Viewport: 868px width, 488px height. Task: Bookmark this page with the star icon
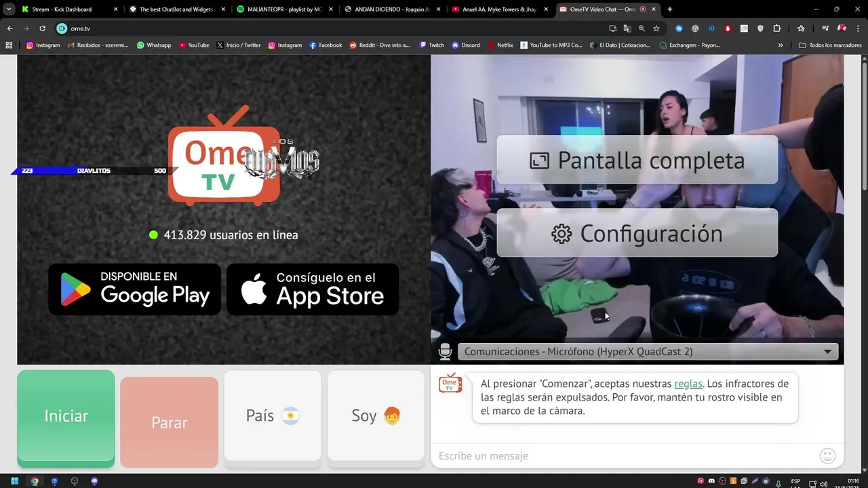(x=656, y=28)
